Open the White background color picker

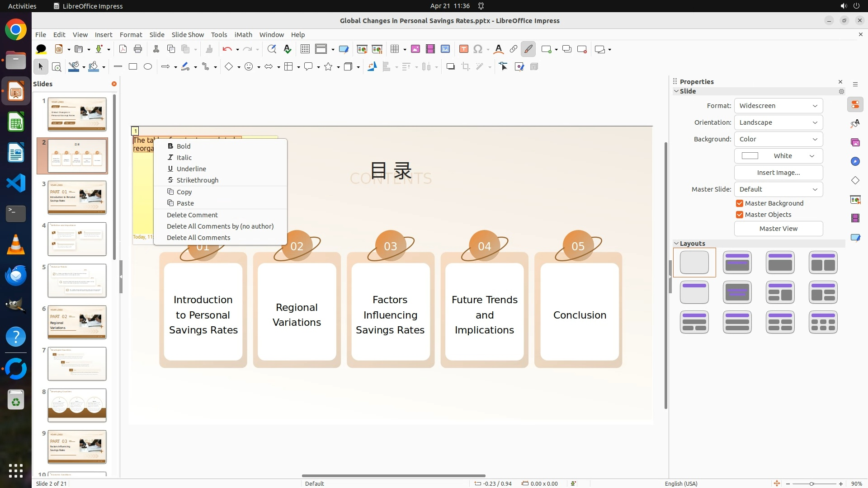(778, 156)
